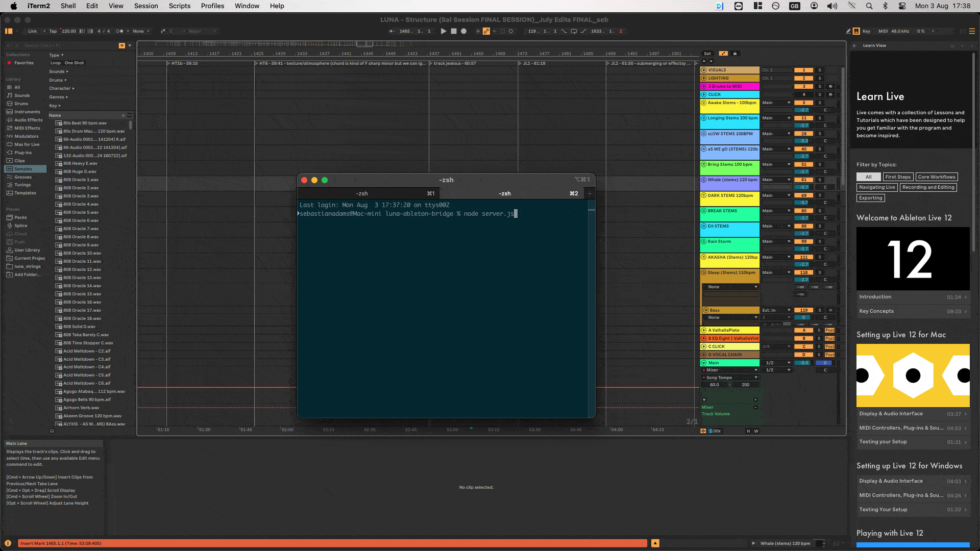Toggle the browser filter icon
The image size is (980, 551).
[x=122, y=46]
